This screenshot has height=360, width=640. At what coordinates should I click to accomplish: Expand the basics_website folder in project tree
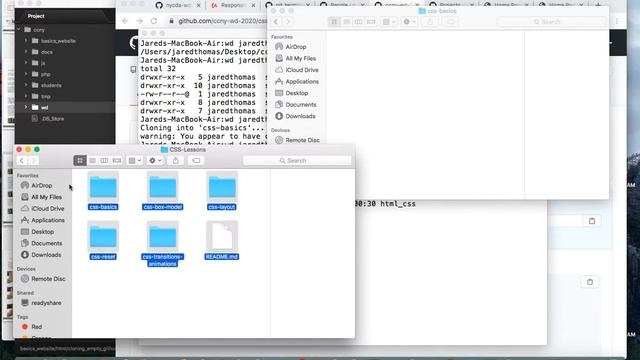(26, 41)
